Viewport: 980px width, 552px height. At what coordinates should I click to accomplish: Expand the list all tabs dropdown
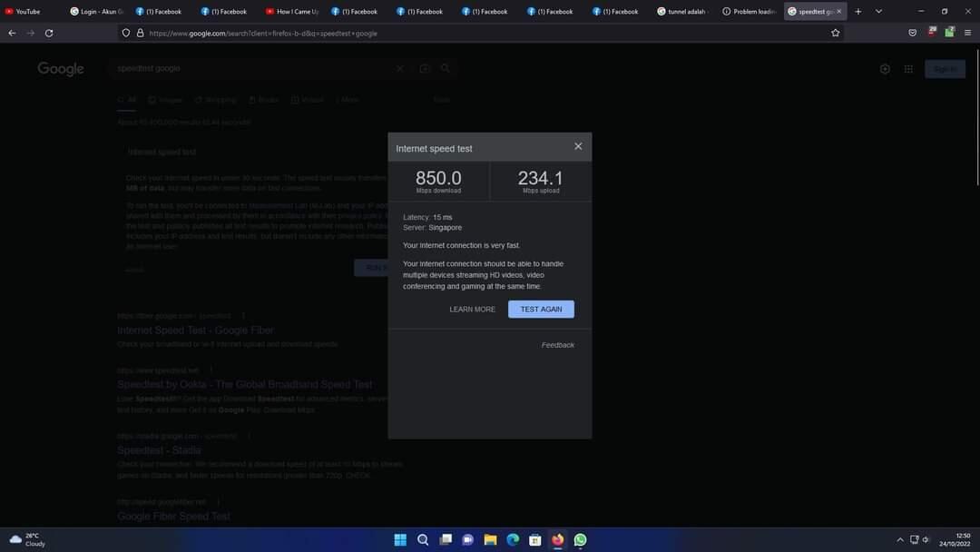878,12
